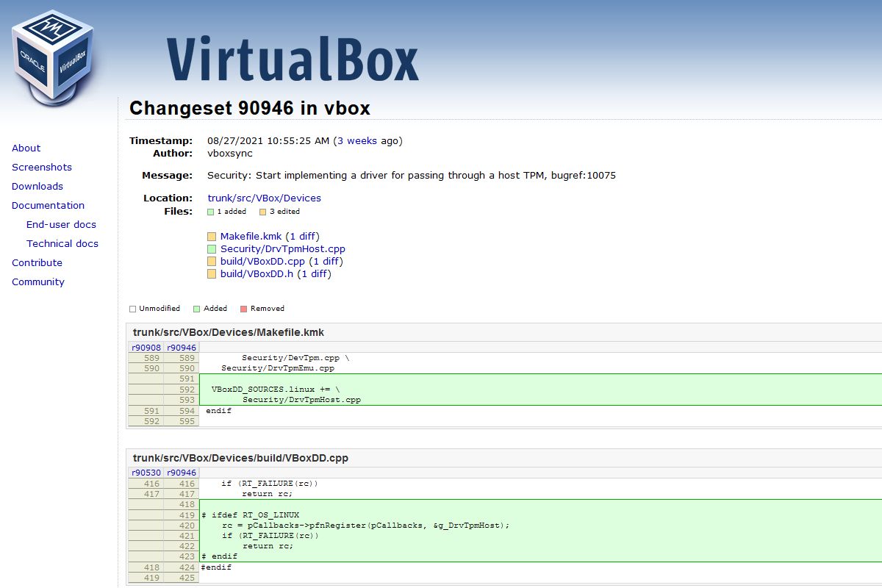This screenshot has width=882, height=588.
Task: Click the trunk/src/VBox/Devices/build/VBoxDD.cpp diff heading
Action: click(x=240, y=458)
